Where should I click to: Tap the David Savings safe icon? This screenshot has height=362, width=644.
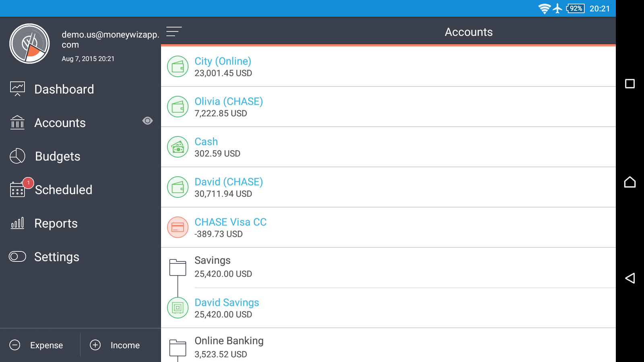coord(178,307)
